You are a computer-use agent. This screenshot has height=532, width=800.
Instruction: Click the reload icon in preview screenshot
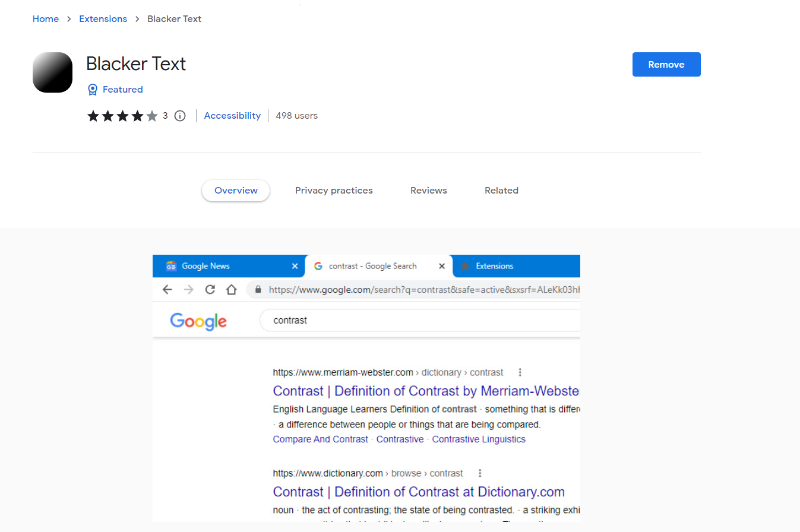coord(210,290)
